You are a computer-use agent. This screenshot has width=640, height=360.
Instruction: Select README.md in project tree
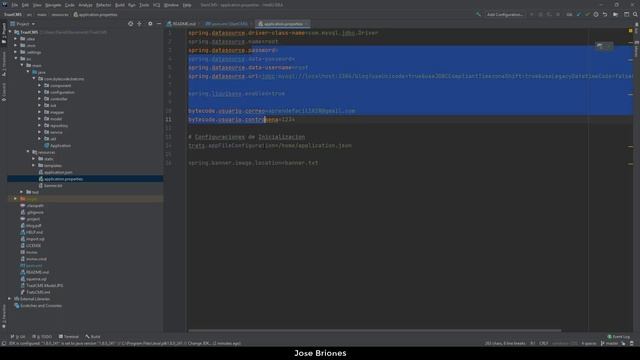[35, 272]
